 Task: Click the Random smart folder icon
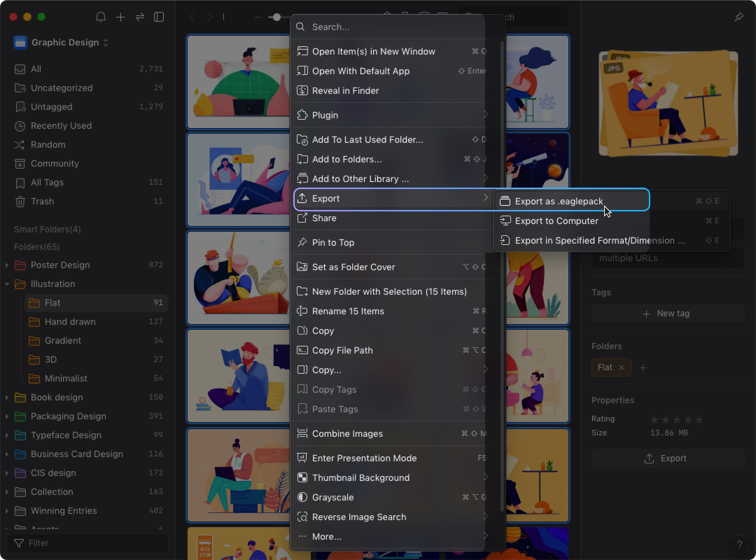(x=20, y=145)
